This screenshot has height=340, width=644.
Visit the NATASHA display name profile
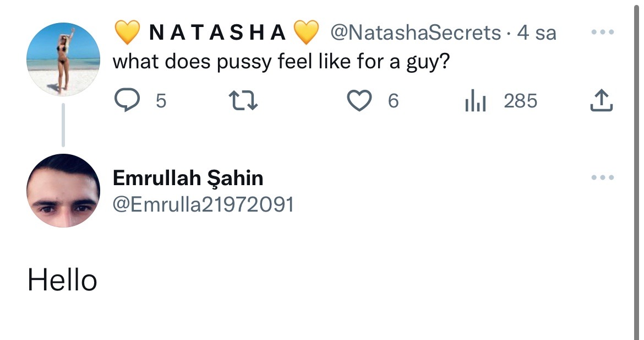click(x=217, y=33)
